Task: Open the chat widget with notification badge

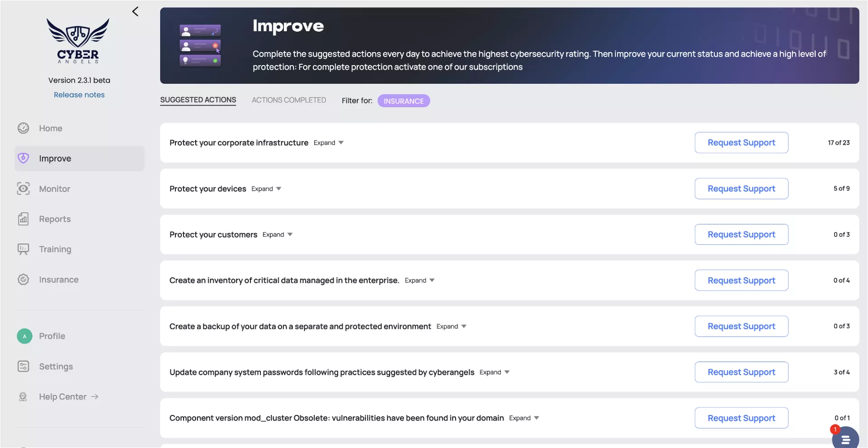Action: point(845,438)
